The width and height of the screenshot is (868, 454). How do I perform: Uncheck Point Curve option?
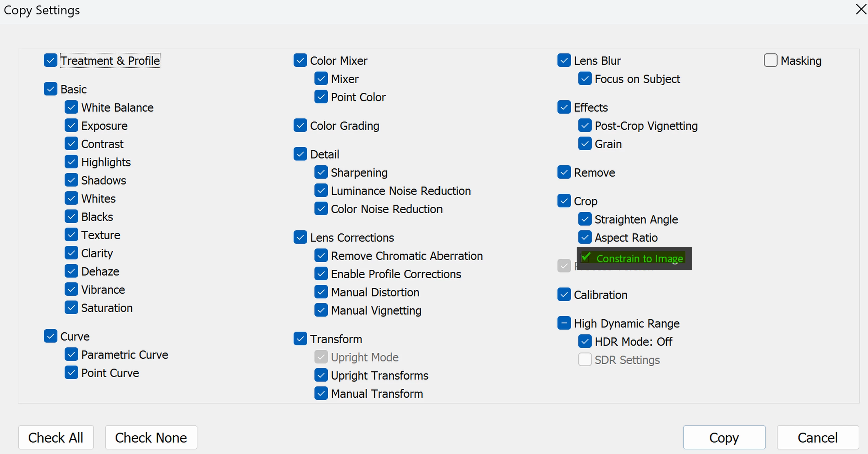[71, 373]
